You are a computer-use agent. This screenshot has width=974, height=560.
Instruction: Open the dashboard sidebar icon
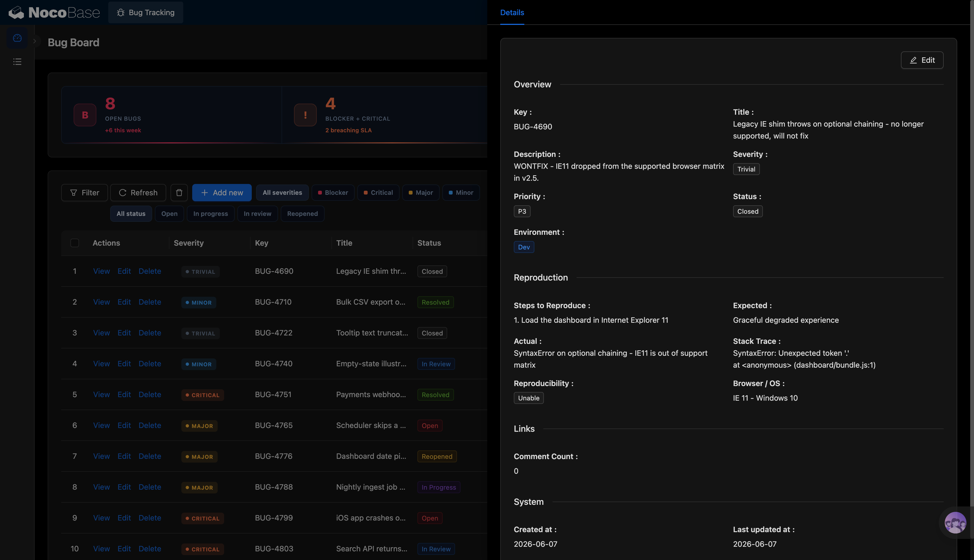point(17,38)
